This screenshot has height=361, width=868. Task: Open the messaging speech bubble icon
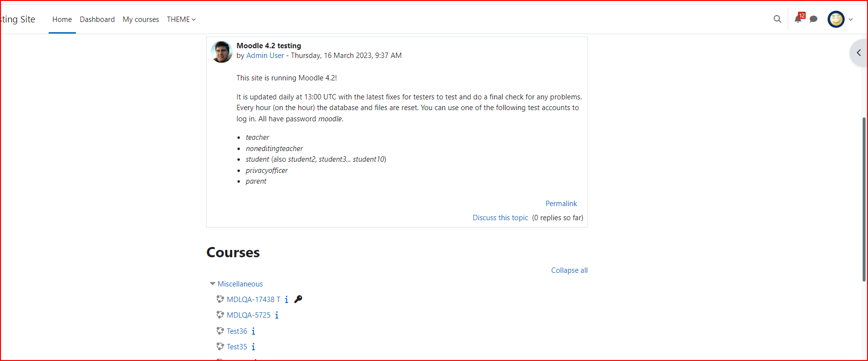click(x=813, y=19)
